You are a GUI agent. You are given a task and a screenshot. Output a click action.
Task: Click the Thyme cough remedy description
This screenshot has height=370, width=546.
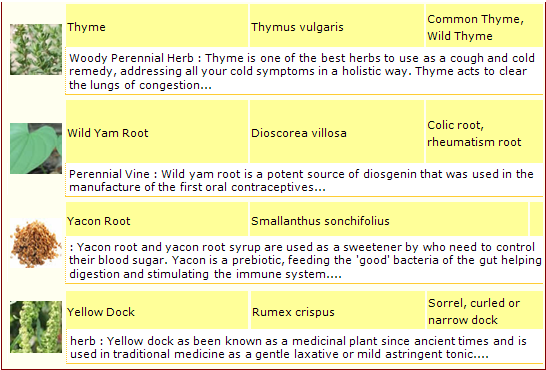[304, 71]
